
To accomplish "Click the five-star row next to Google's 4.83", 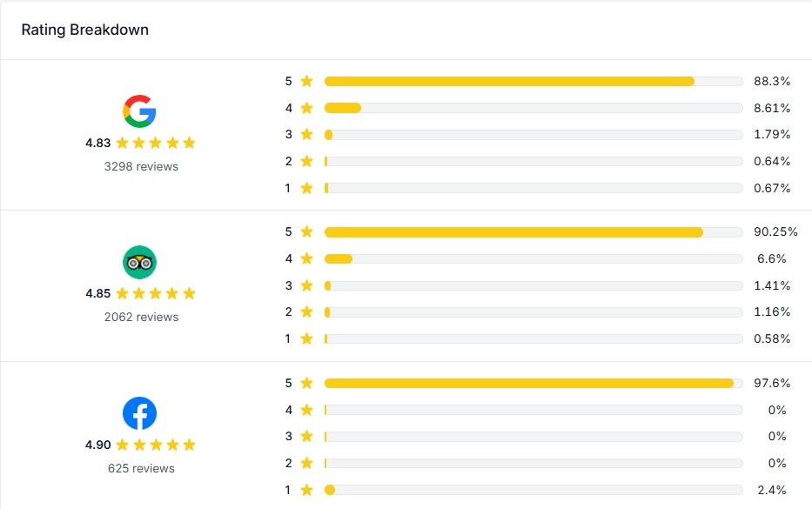I will tap(156, 143).
